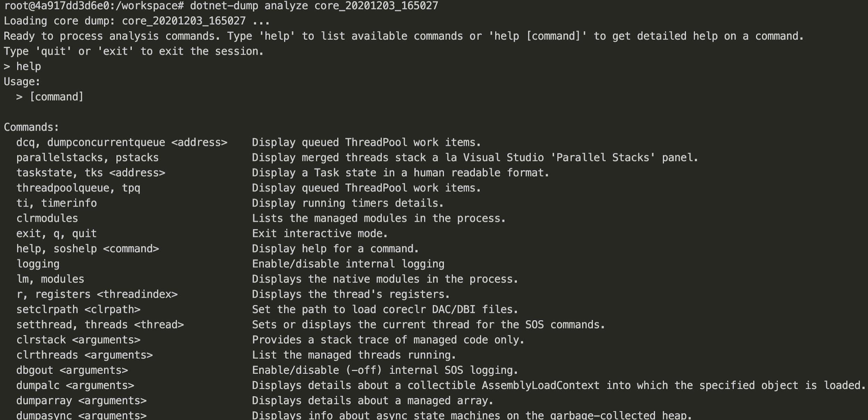The height and width of the screenshot is (420, 868).
Task: Click the 'lm, modules' command entry
Action: pos(50,279)
